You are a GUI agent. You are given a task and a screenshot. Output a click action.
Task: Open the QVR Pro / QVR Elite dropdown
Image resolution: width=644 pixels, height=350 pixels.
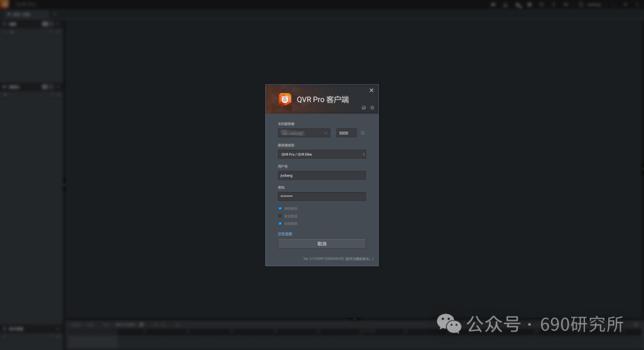(321, 154)
